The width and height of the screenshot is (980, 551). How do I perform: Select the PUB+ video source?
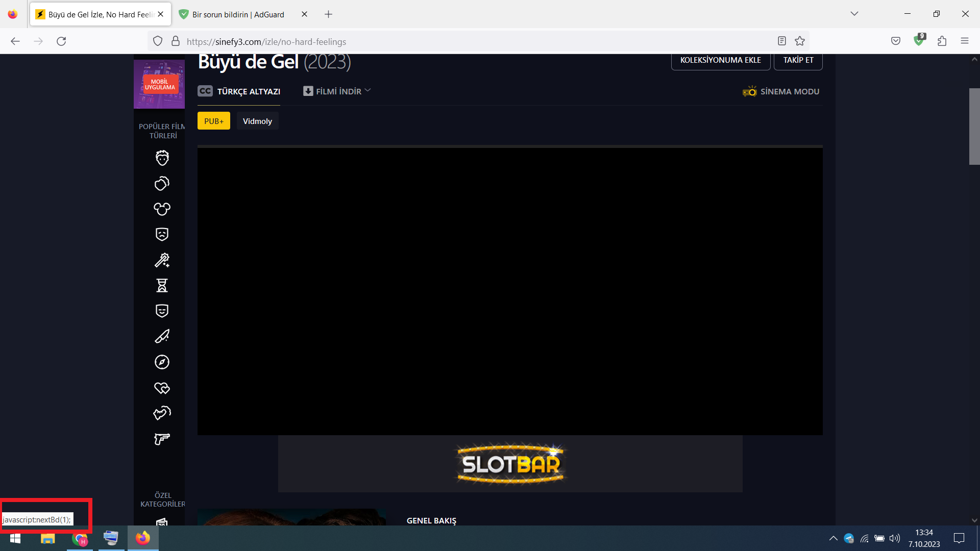pos(213,121)
